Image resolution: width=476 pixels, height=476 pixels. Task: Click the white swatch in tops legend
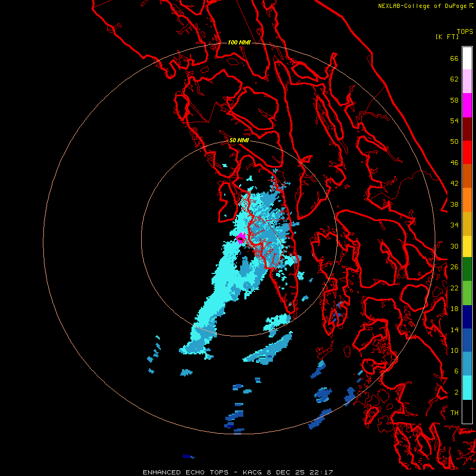467,58
